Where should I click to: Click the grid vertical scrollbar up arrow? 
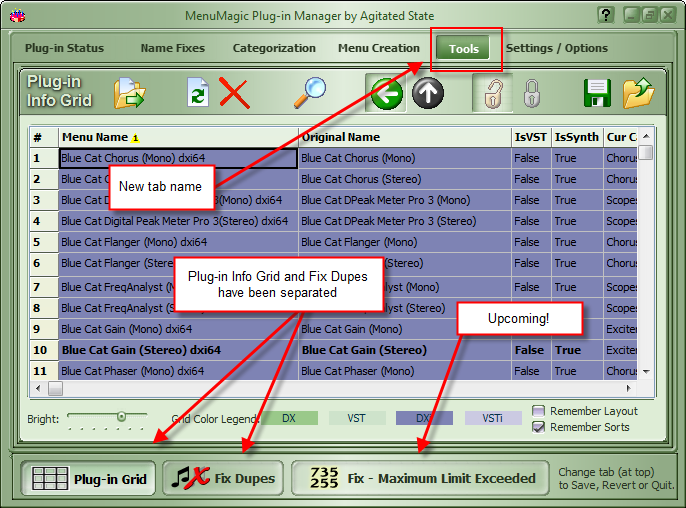646,137
